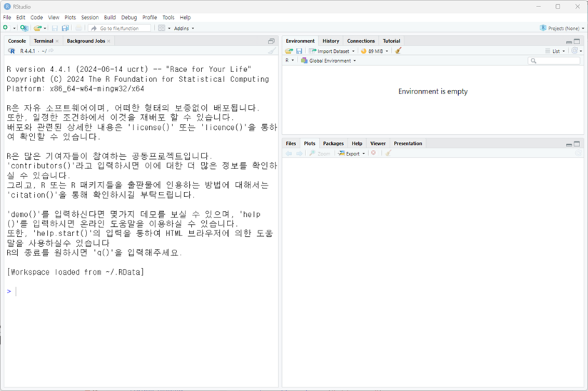Clear environment objects with broom icon
This screenshot has width=588, height=391.
(398, 51)
